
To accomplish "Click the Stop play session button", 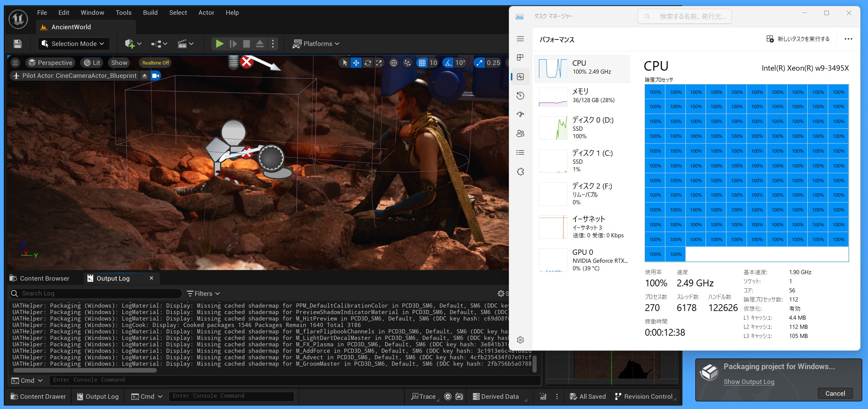I will tap(246, 44).
